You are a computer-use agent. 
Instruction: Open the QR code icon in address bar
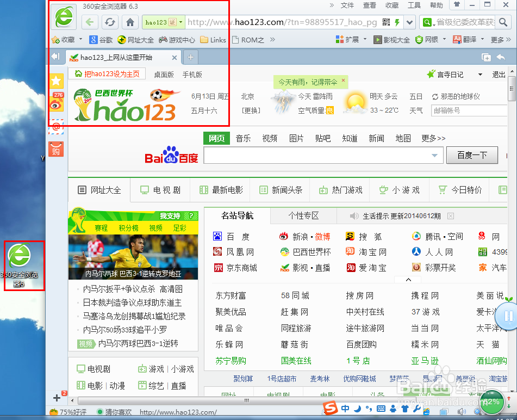(386, 22)
